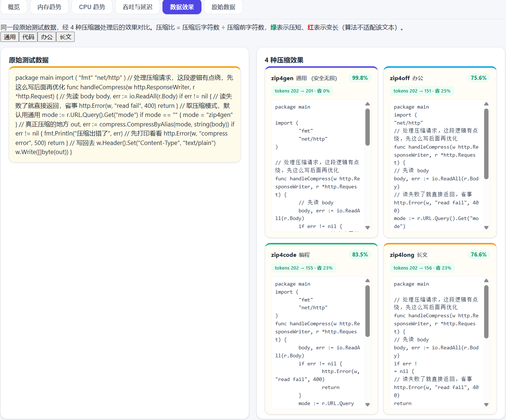
Task: Click the zip4off 办公 card title
Action: click(x=406, y=78)
